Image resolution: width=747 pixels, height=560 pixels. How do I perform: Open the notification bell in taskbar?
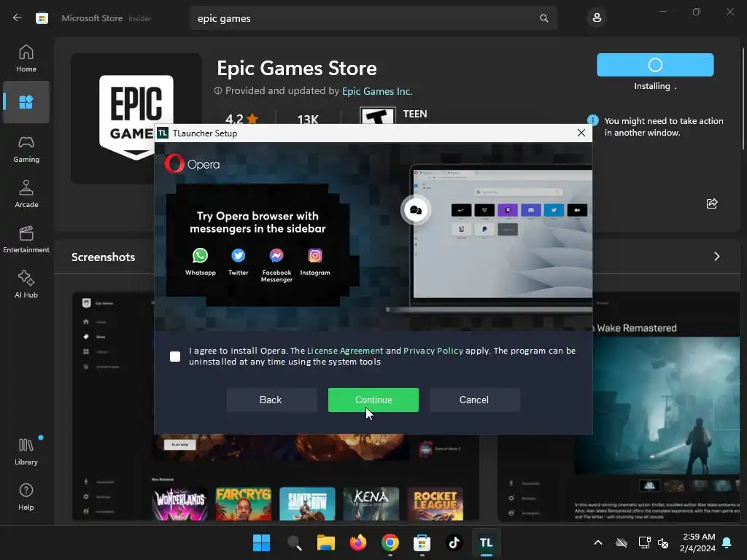[x=727, y=542]
